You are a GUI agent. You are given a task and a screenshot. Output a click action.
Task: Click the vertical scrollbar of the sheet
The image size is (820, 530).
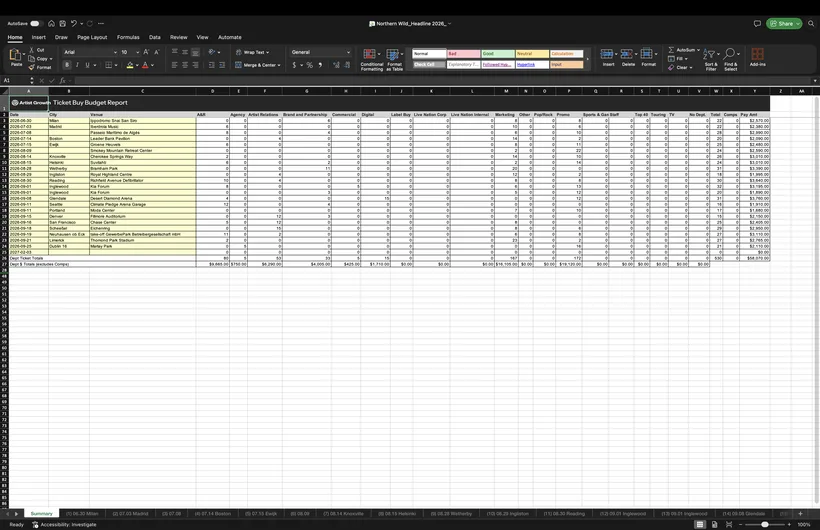coord(816,301)
